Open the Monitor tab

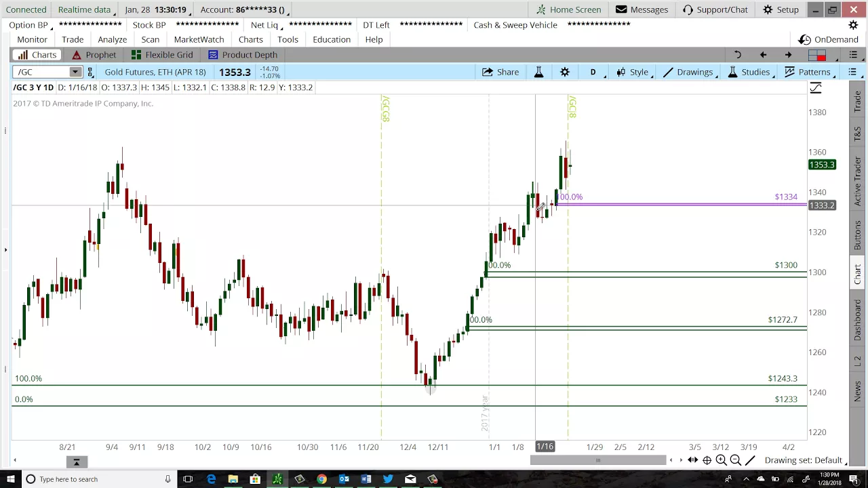tap(33, 39)
